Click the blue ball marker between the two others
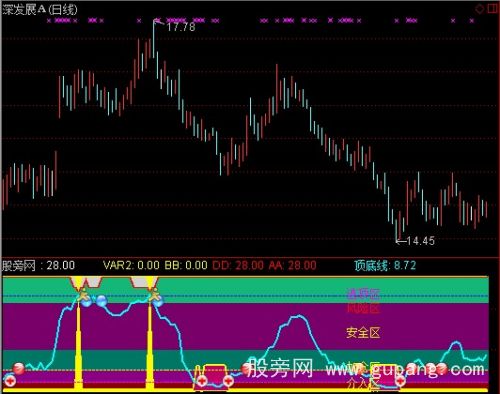This screenshot has width=500, height=394. [102, 301]
